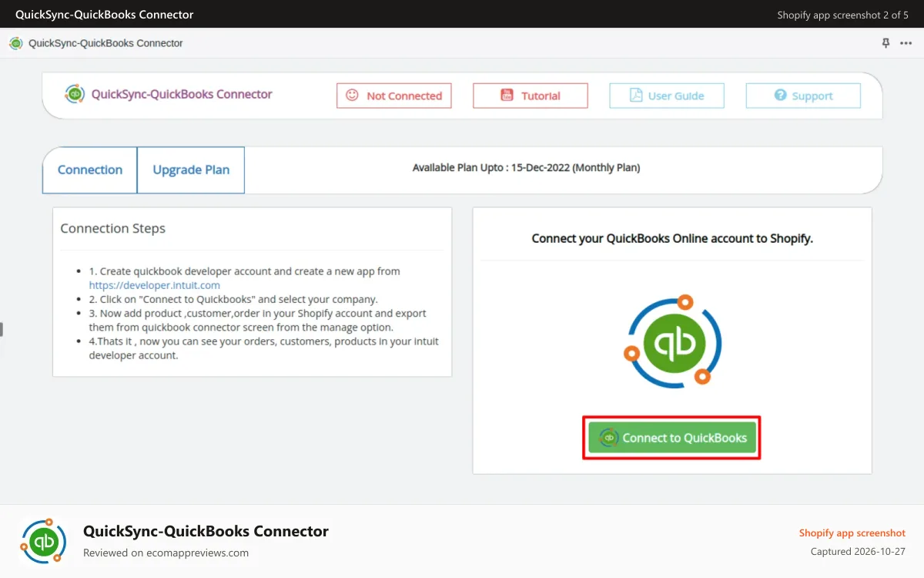Click the Connection Steps heading
924x578 pixels.
click(x=113, y=228)
